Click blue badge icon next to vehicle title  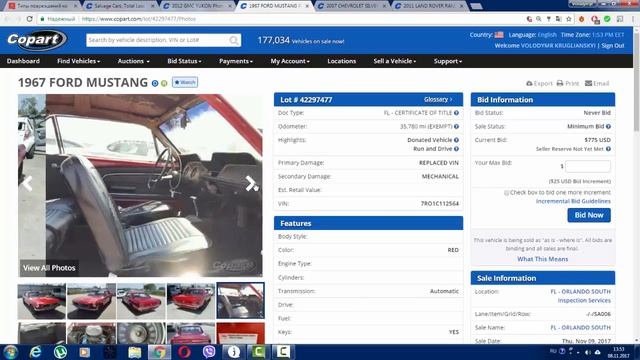coord(155,83)
